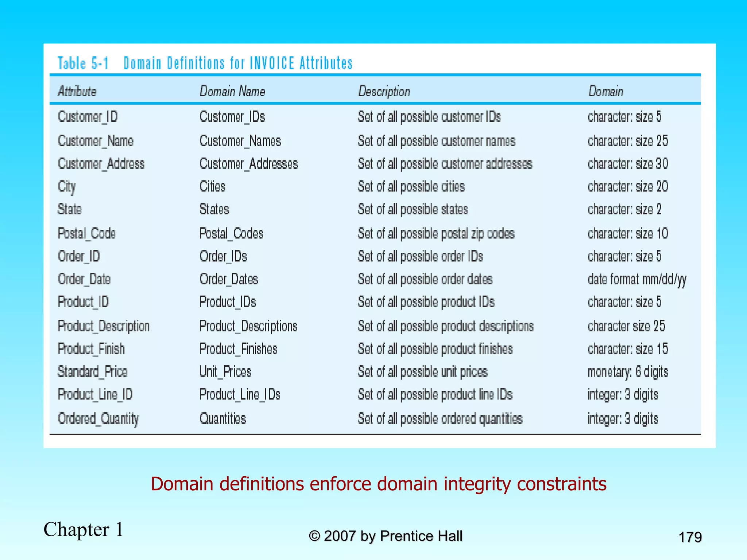Click 'Set of all possible customer addresses'
This screenshot has height=560, width=747.
[x=445, y=164]
